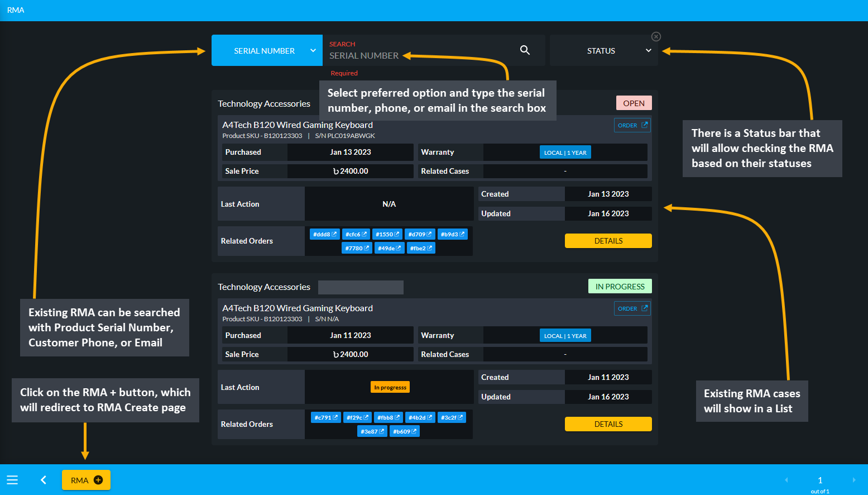Viewport: 868px width, 495px height.
Task: Click LOCAL | 1 YEAR warranty tag in first card
Action: 565,153
